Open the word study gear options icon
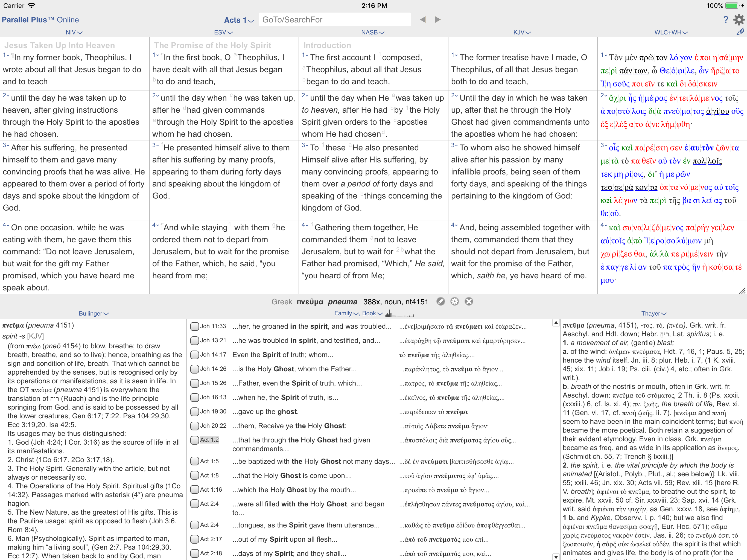 455,301
